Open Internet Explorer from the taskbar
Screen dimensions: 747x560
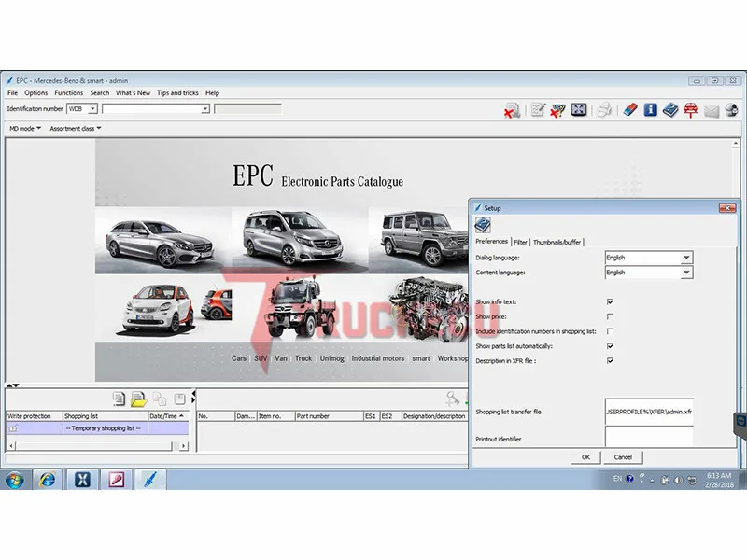point(47,480)
